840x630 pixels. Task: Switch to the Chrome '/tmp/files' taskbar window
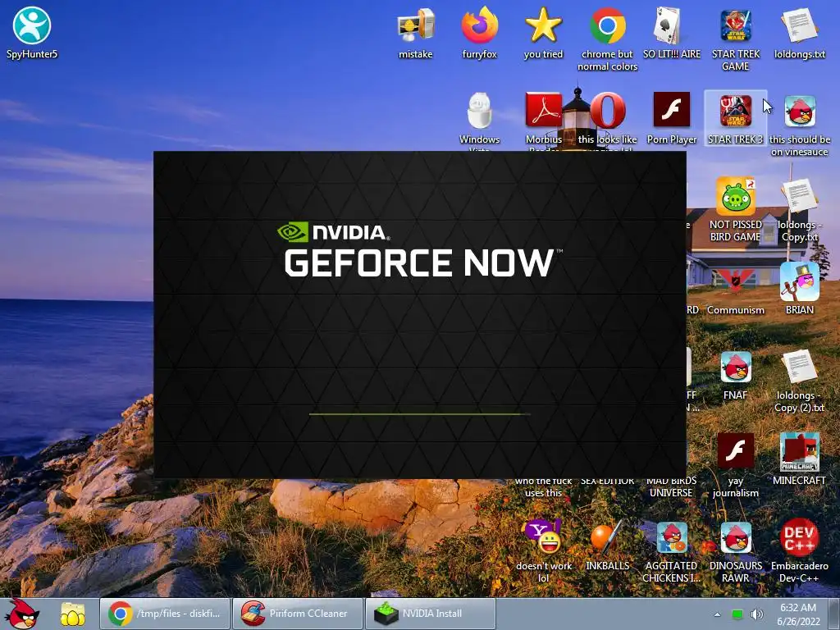tap(165, 614)
